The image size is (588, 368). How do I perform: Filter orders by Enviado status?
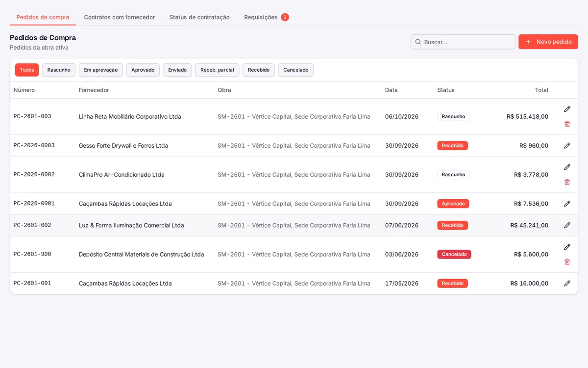click(x=177, y=70)
